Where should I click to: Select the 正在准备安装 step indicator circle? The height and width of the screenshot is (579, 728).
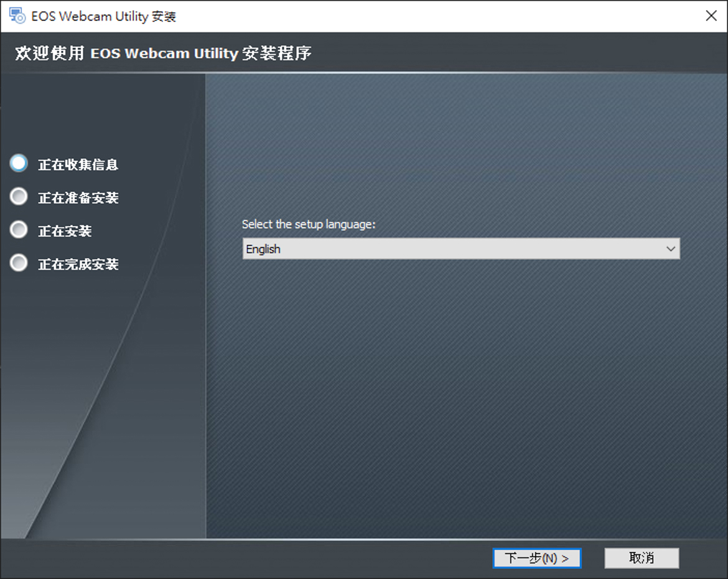click(19, 197)
